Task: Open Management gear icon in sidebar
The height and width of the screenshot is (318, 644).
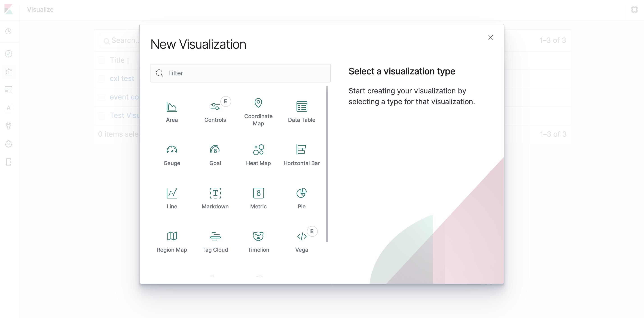Action: pos(9,144)
